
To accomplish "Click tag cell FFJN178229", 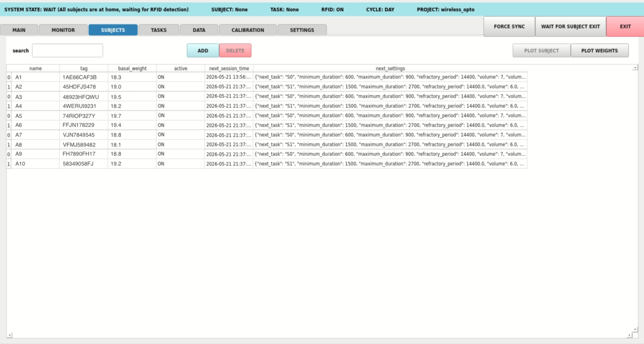I will pyautogui.click(x=84, y=125).
